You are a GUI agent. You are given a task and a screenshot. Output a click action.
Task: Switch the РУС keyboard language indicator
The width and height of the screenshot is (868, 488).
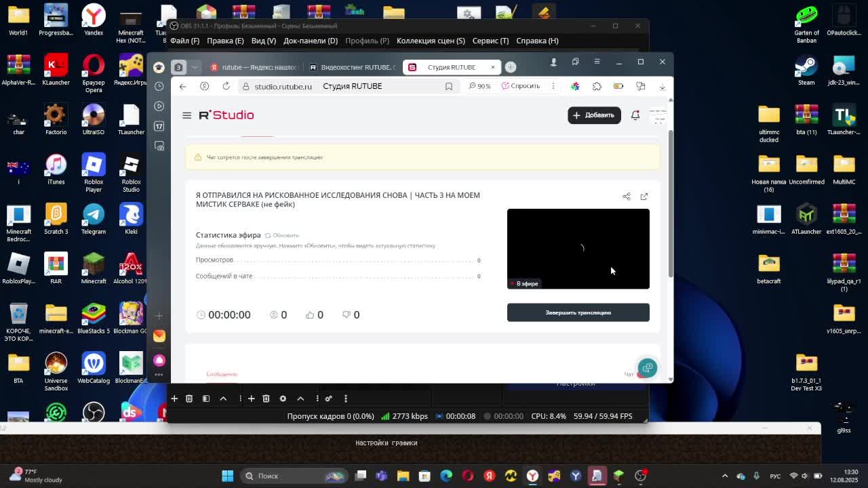click(x=776, y=476)
